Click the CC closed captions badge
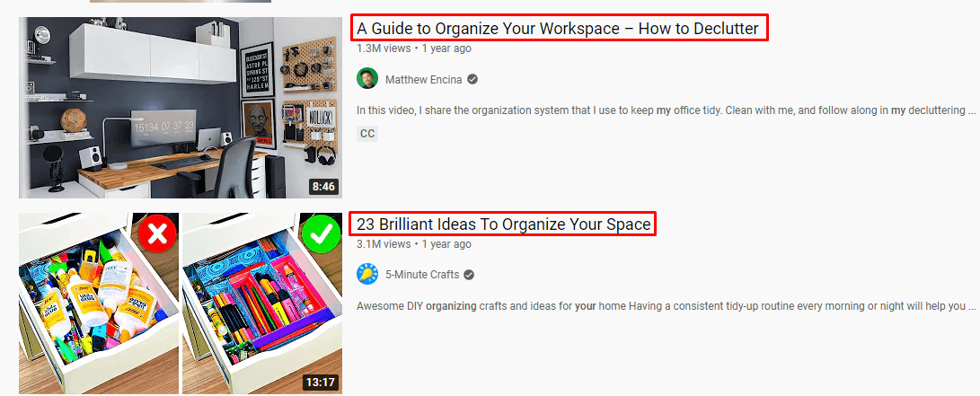 tap(367, 134)
